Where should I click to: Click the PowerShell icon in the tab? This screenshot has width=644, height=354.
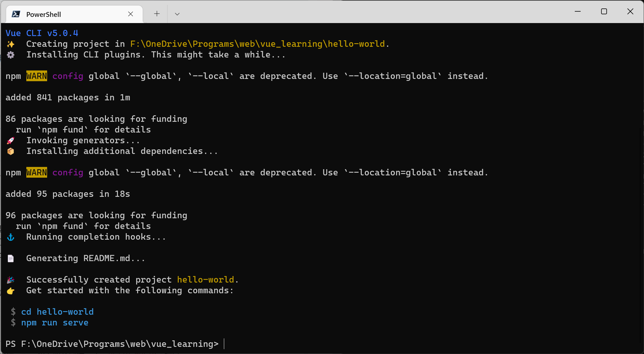16,14
